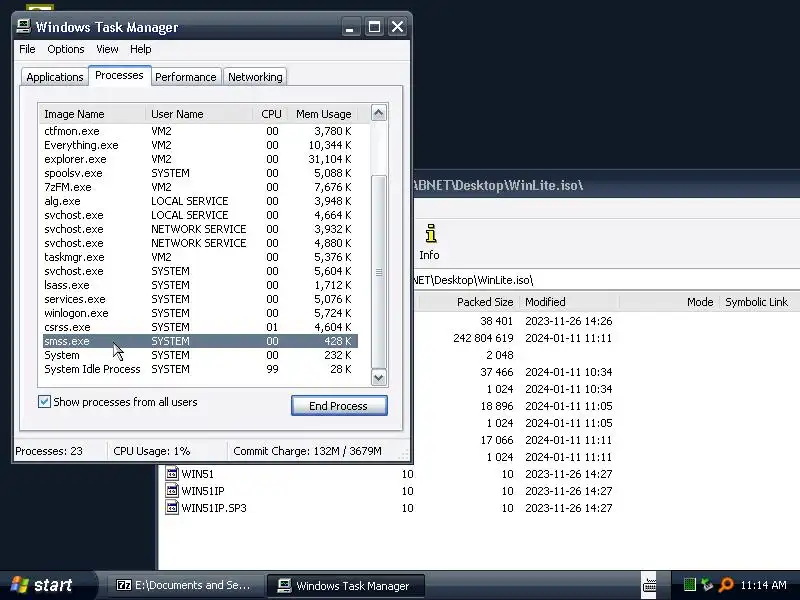Image resolution: width=800 pixels, height=600 pixels.
Task: Click the CPU Usage status bar entry
Action: 152,451
